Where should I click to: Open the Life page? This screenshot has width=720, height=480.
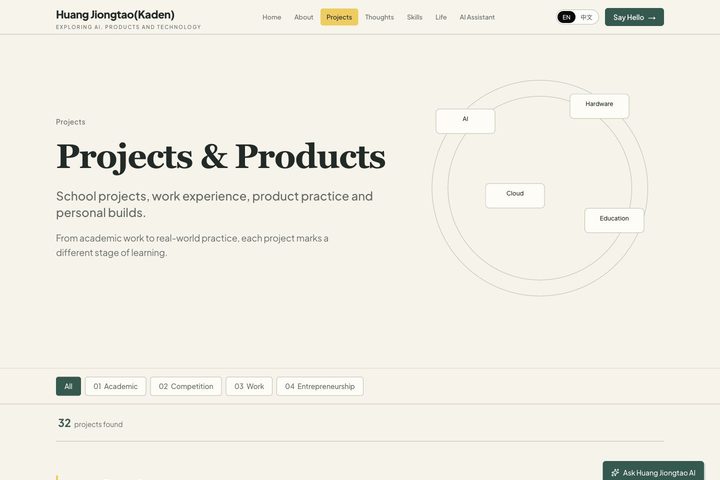point(441,17)
